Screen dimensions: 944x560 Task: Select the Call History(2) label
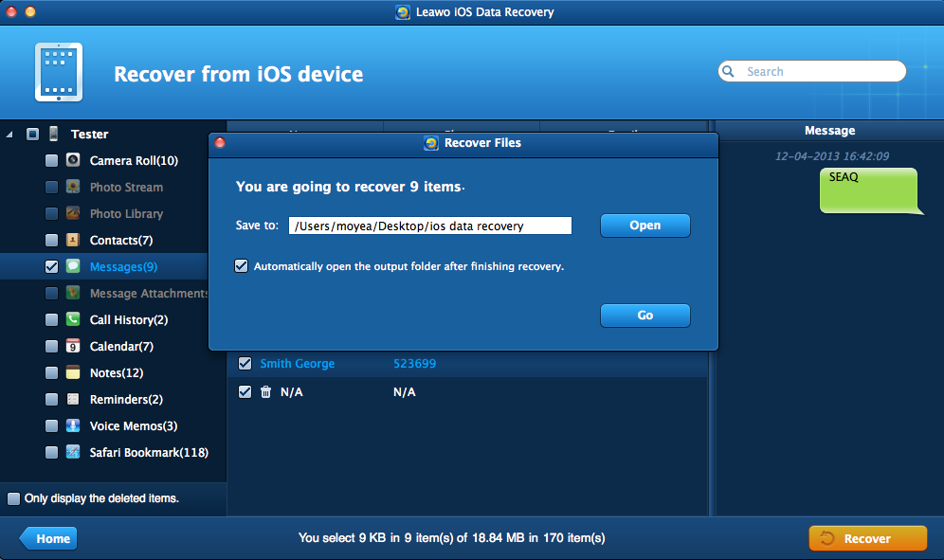pos(129,319)
